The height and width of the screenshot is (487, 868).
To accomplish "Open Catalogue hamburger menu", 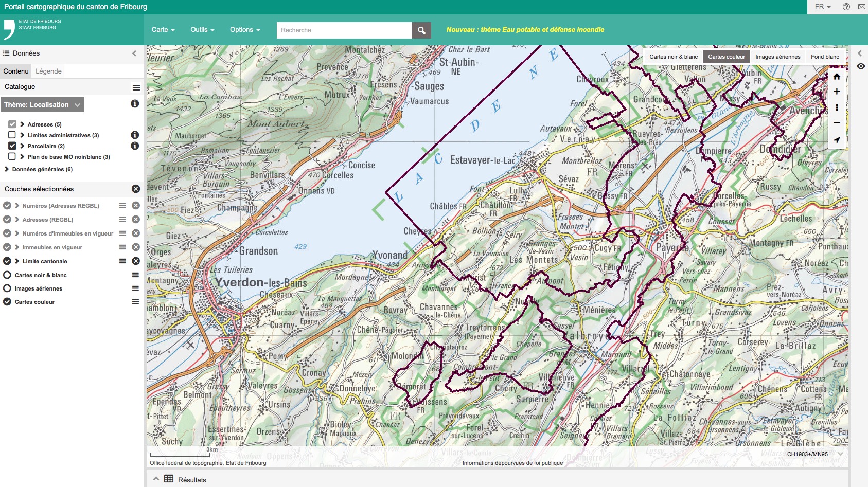I will pos(136,87).
